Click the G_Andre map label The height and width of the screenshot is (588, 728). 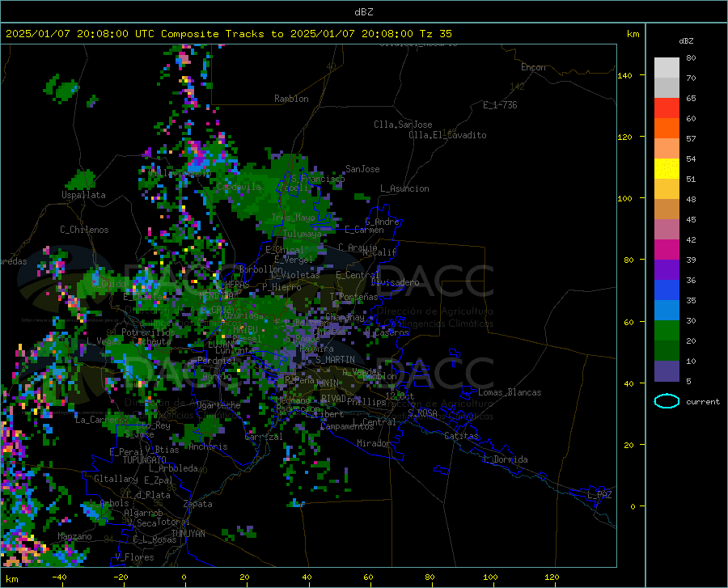[x=382, y=222]
